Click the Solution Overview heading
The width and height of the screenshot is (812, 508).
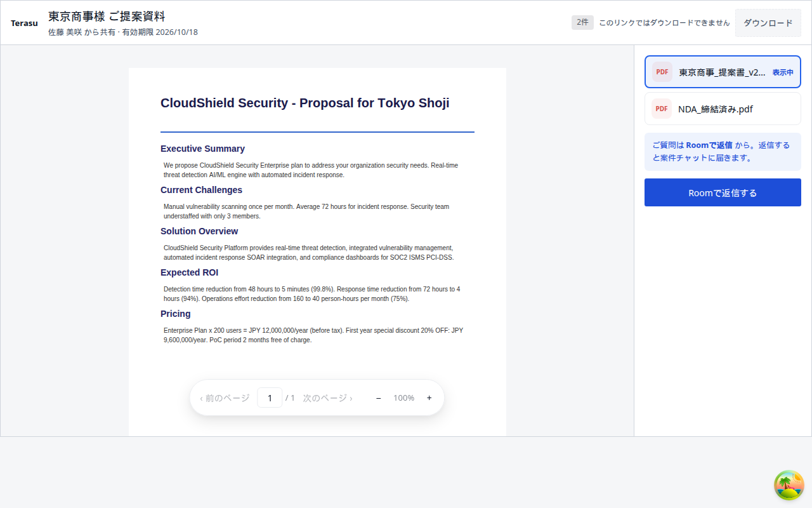pyautogui.click(x=199, y=231)
